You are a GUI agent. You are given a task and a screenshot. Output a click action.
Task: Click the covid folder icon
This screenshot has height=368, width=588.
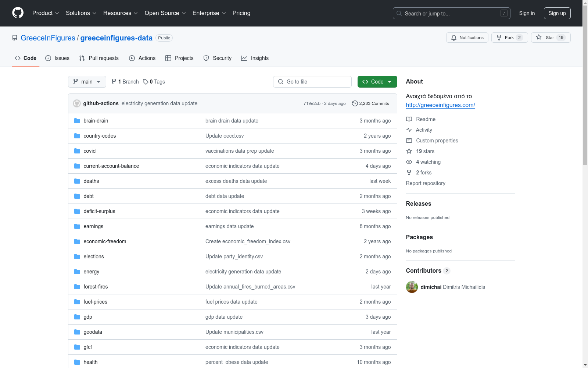tap(77, 151)
